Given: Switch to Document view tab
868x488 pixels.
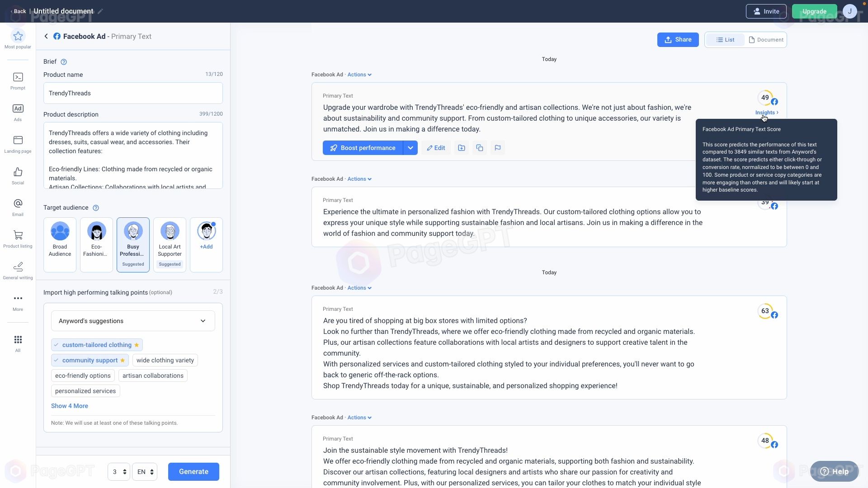Looking at the screenshot, I should (765, 39).
